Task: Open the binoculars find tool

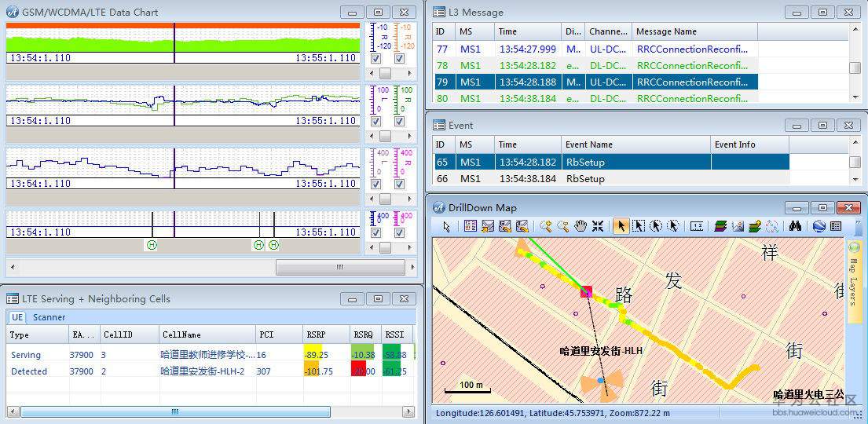Action: [x=796, y=226]
